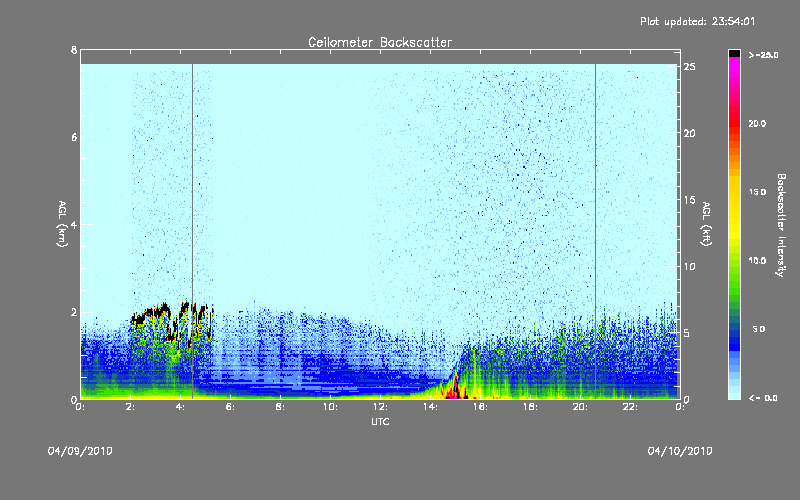Click the 10 kft tick label
Screen dimensions: 800x500
[x=689, y=266]
